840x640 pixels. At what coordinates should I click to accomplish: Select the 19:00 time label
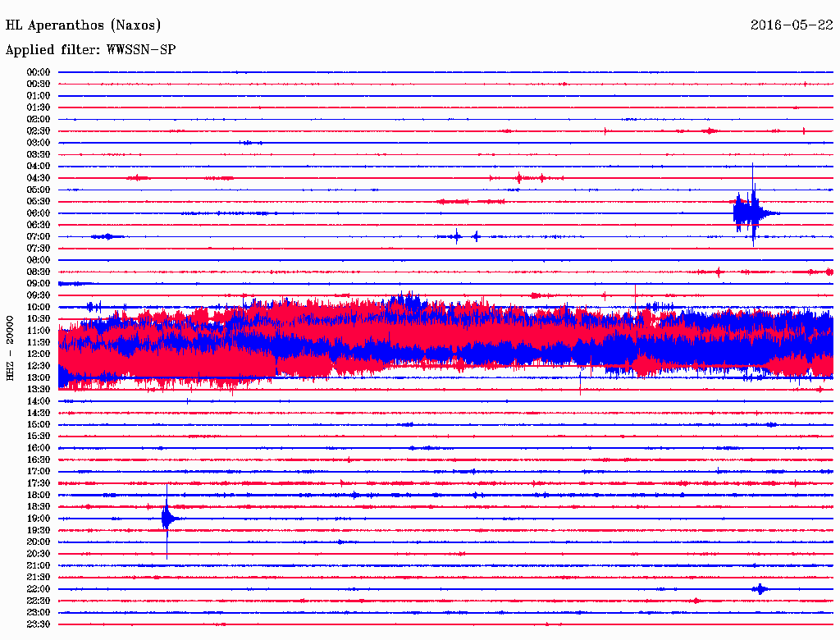39,519
